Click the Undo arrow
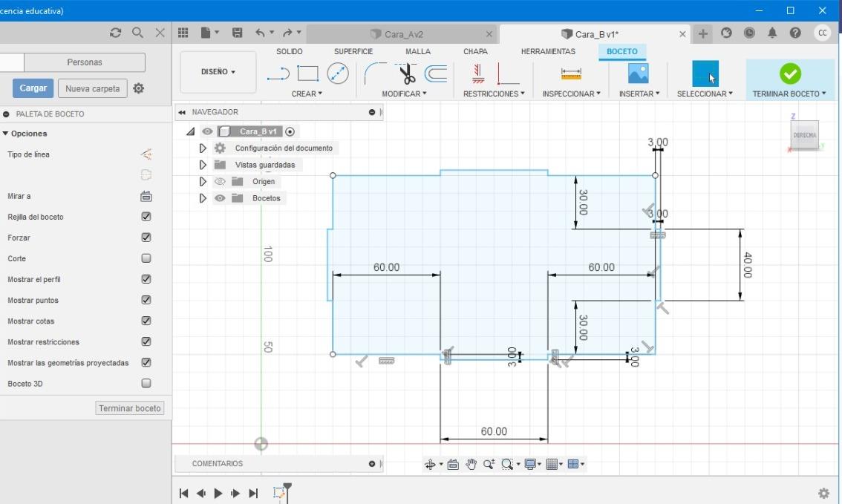842x504 pixels. click(x=260, y=33)
